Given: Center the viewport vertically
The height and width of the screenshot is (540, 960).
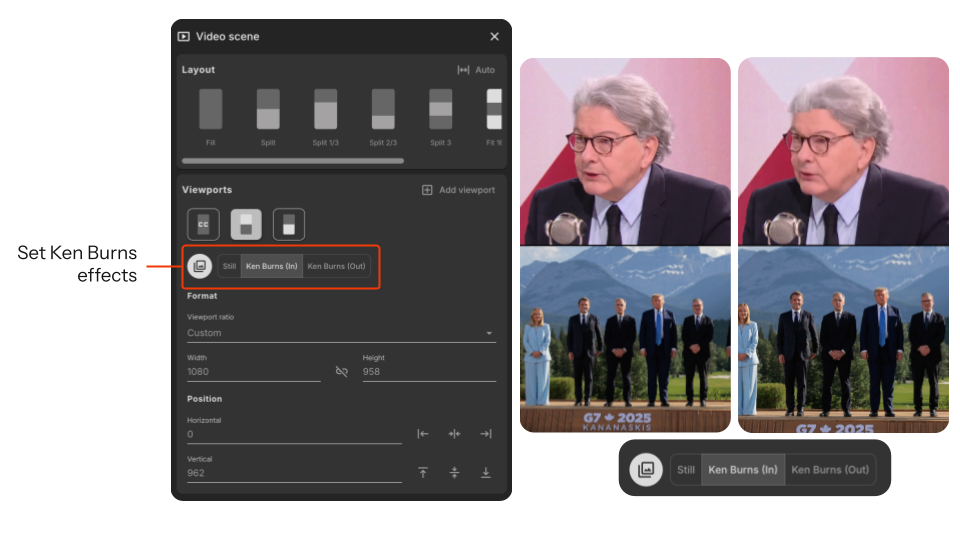Looking at the screenshot, I should 454,473.
